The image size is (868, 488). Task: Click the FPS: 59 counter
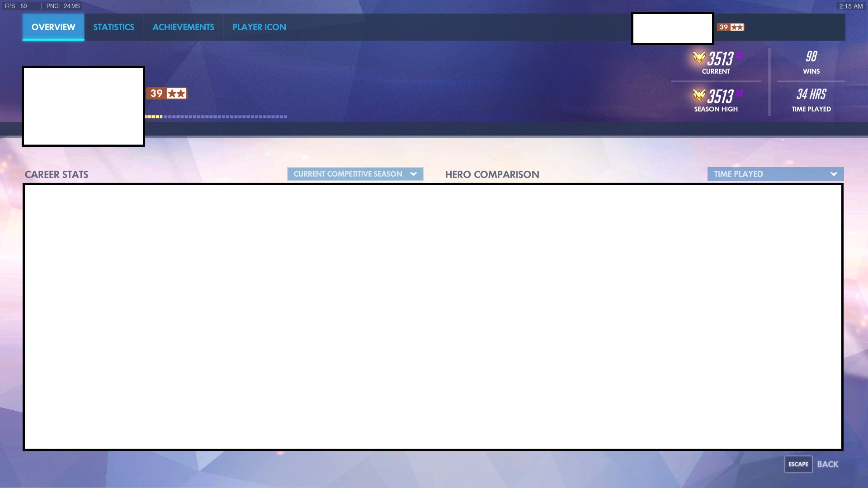tap(16, 6)
